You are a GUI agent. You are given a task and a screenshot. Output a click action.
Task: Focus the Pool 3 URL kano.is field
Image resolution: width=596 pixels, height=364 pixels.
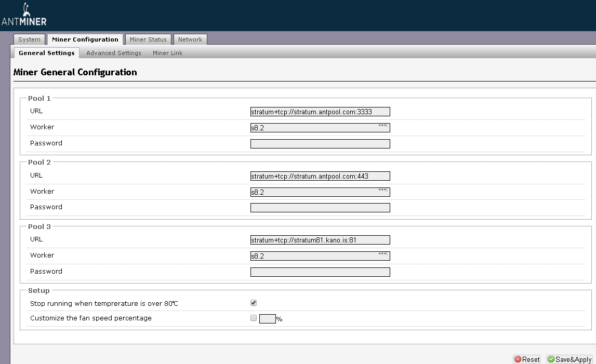click(320, 240)
